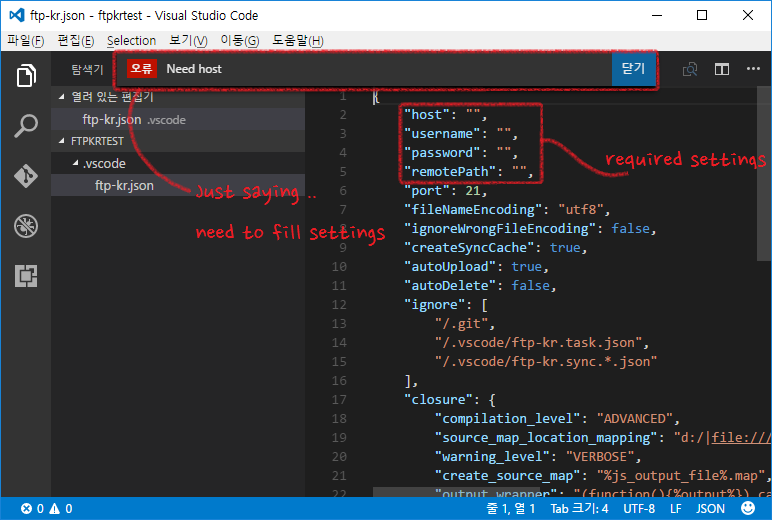This screenshot has height=520, width=772.
Task: Click the false value of autoDelete
Action: pos(531,286)
